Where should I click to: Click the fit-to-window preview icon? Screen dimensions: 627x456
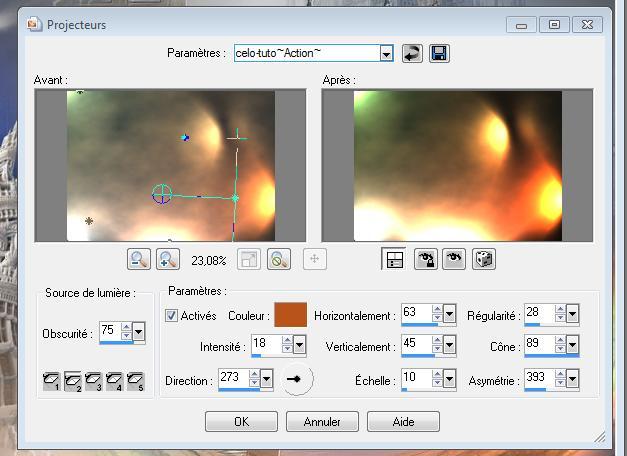(249, 259)
